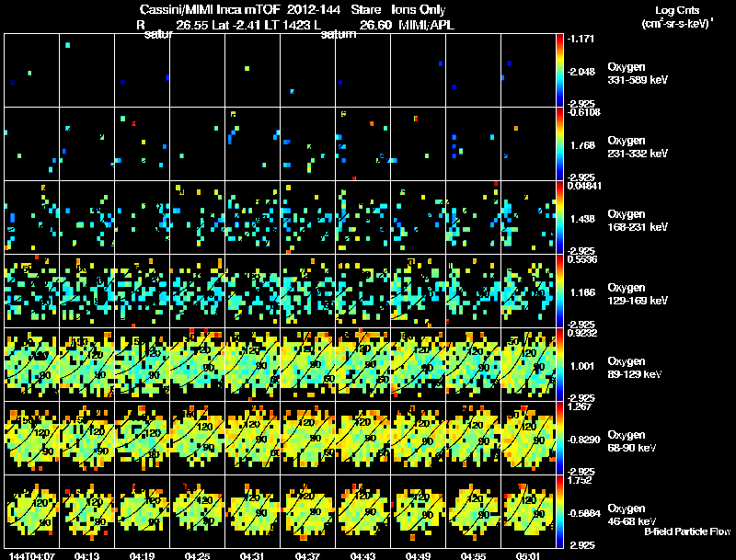Select the 04:49 panel in Oxygen 231-332 keV row
The height and width of the screenshot is (560, 736).
point(419,143)
